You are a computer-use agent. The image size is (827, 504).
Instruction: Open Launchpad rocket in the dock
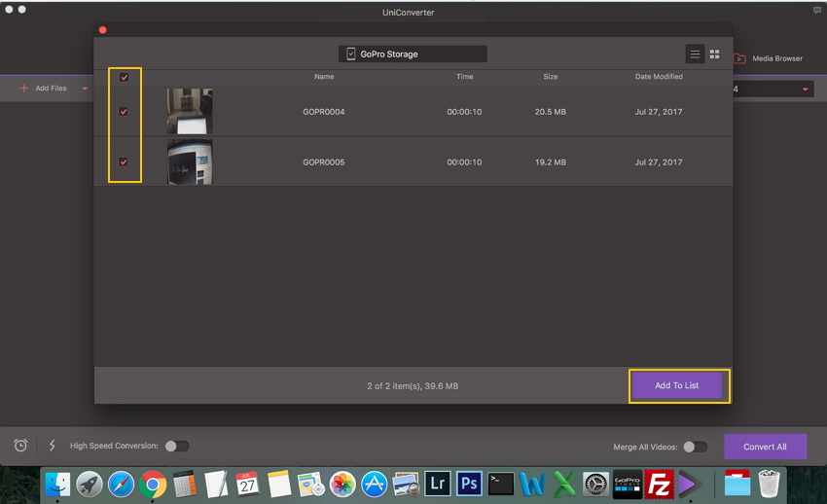pos(90,484)
